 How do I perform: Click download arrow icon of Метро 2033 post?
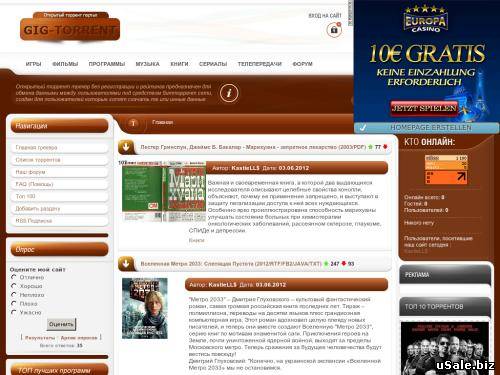[126, 264]
